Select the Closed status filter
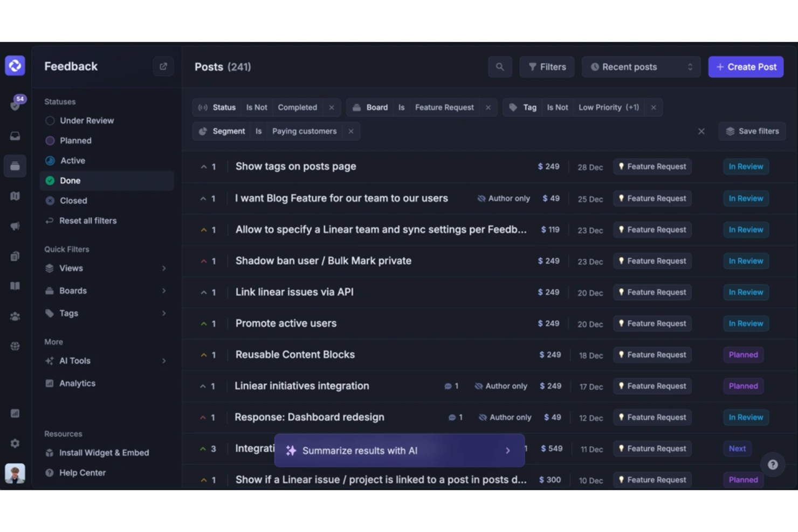Viewport: 798px width, 532px height. point(107,201)
